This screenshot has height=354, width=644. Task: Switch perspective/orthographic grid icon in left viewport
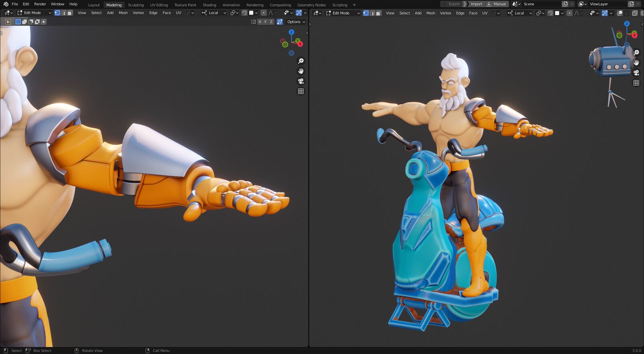[x=301, y=91]
